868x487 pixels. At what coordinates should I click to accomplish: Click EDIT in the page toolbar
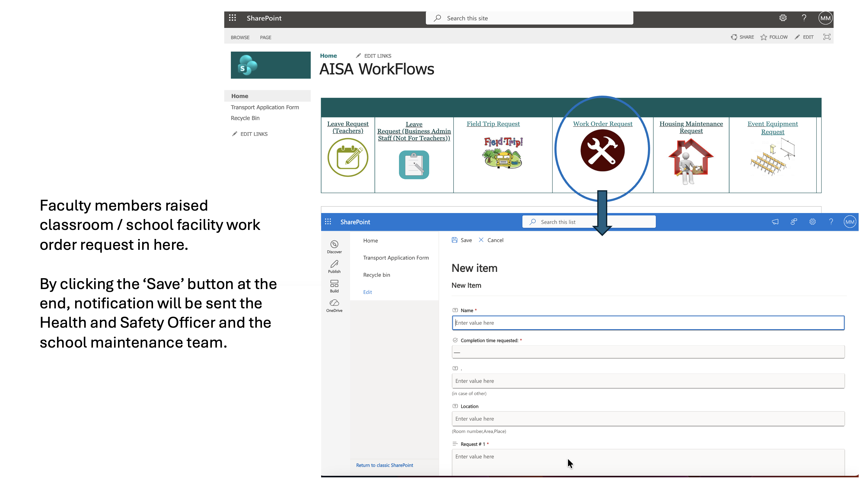point(804,37)
